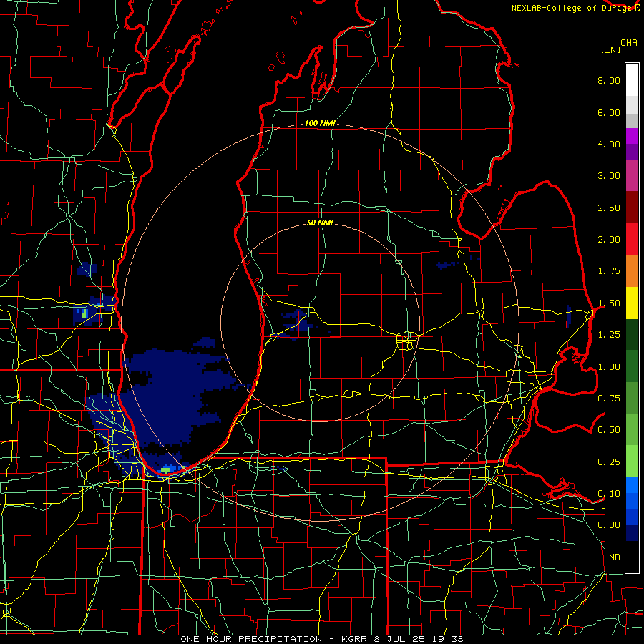Click the darkest green 1.25 inch legend swatch
The width and height of the screenshot is (644, 644).
[x=632, y=334]
